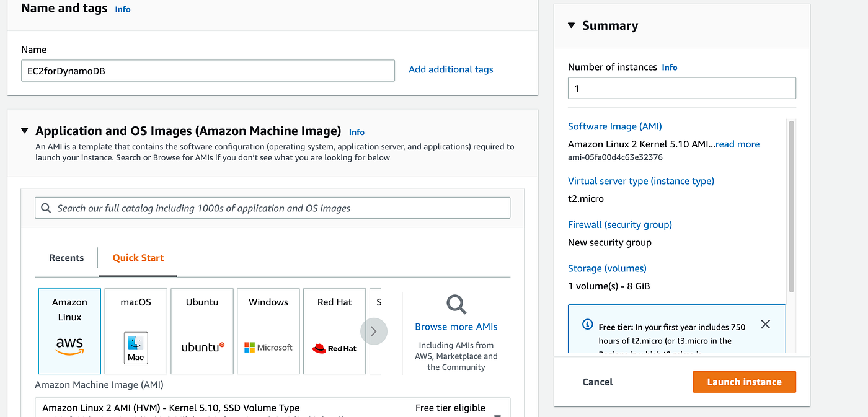Click the Browse more AMIs magnifier icon

click(x=456, y=304)
